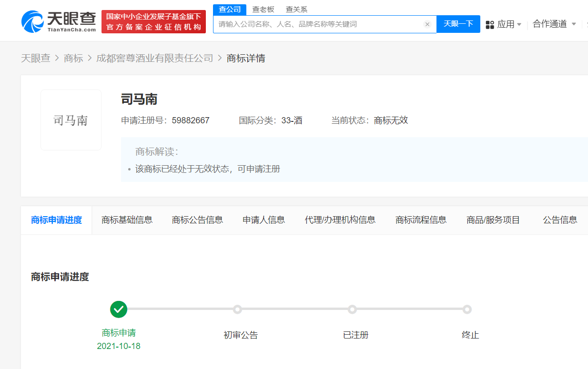The height and width of the screenshot is (369, 588).
Task: Select the 初审公告 progress step circle
Action: 237,309
